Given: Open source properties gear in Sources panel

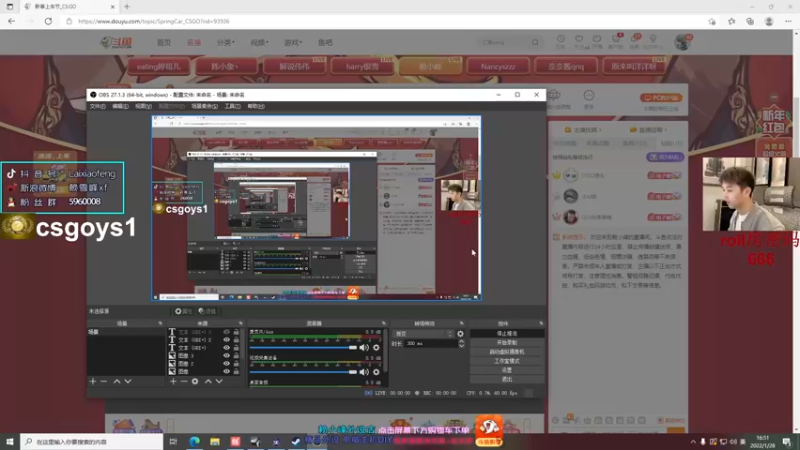Looking at the screenshot, I should (195, 381).
